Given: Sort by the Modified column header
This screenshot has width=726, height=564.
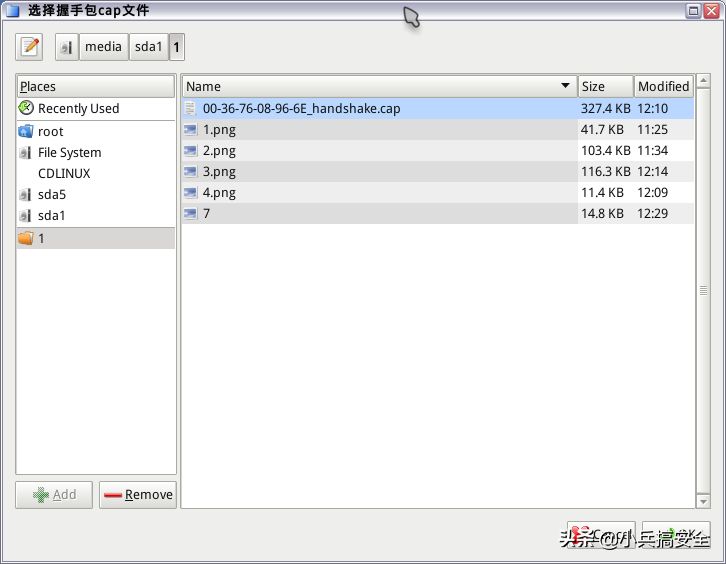Looking at the screenshot, I should tap(663, 87).
